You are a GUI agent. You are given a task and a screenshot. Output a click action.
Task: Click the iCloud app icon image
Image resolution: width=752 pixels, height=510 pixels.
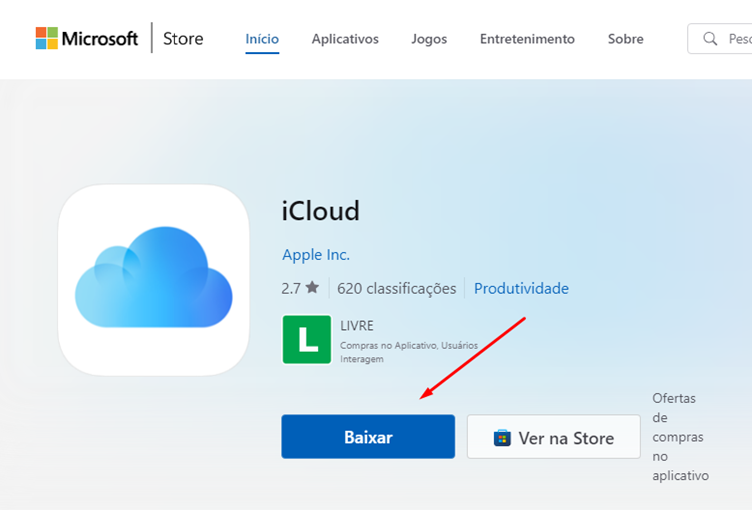[153, 280]
